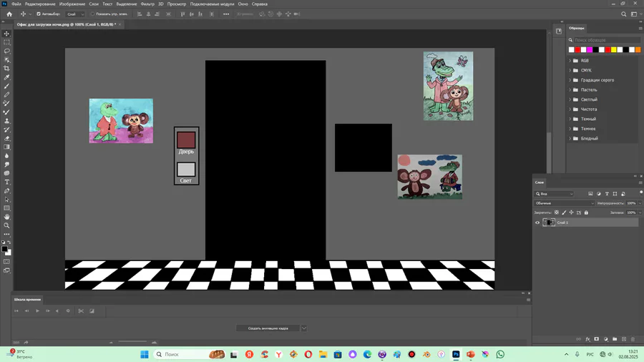Screen dimensions: 644x362
Task: Open the Windows Start menu
Action: tap(144, 354)
